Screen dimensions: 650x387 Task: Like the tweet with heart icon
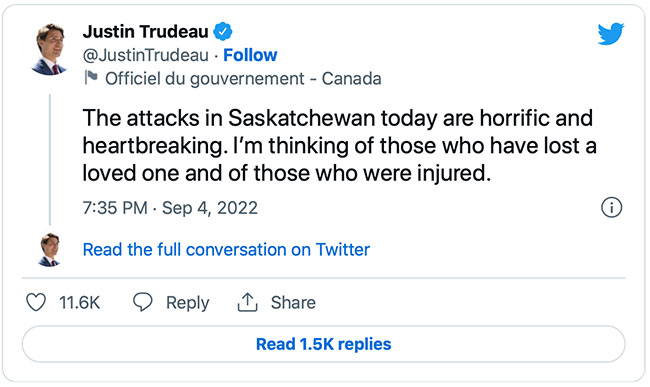point(36,302)
